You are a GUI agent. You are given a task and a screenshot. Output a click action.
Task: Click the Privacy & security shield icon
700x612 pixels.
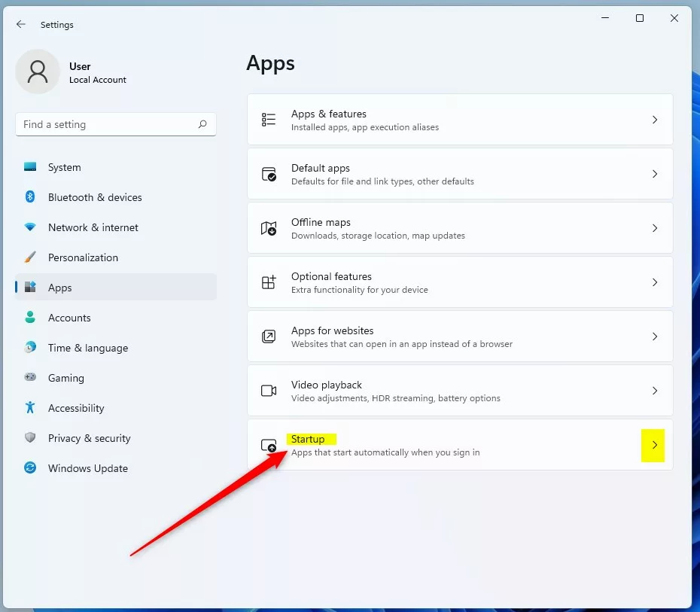(30, 438)
